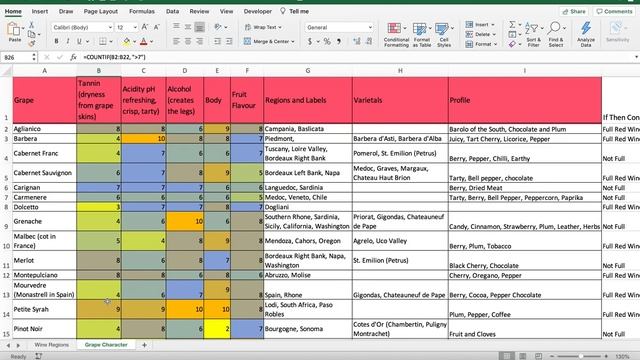Apply Percent style icon
Image resolution: width=640 pixels, height=360 pixels.
[327, 41]
